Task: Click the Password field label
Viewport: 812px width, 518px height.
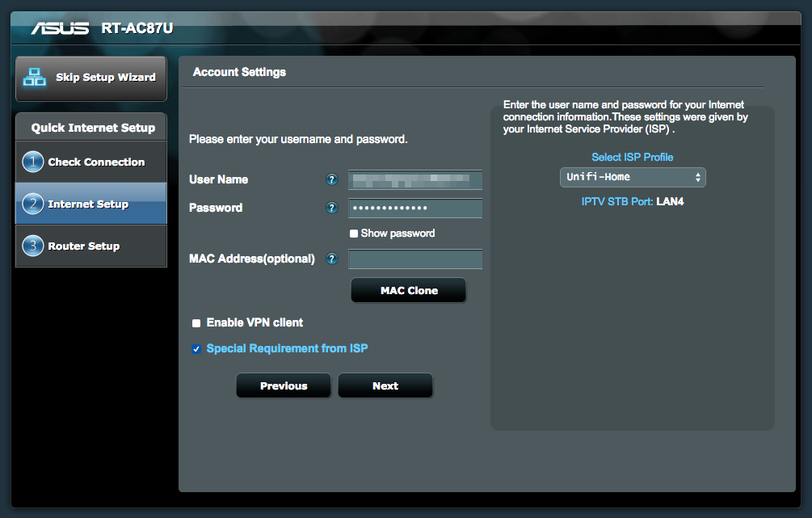Action: [216, 208]
